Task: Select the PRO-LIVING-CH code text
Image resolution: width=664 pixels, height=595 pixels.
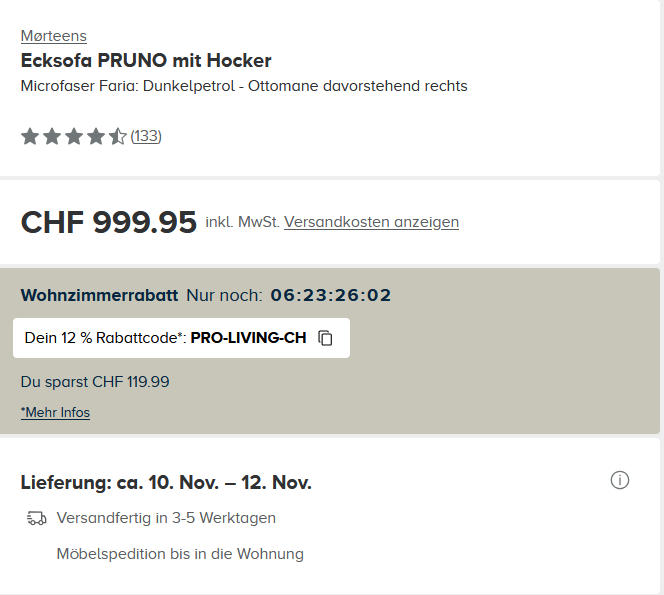Action: [248, 338]
